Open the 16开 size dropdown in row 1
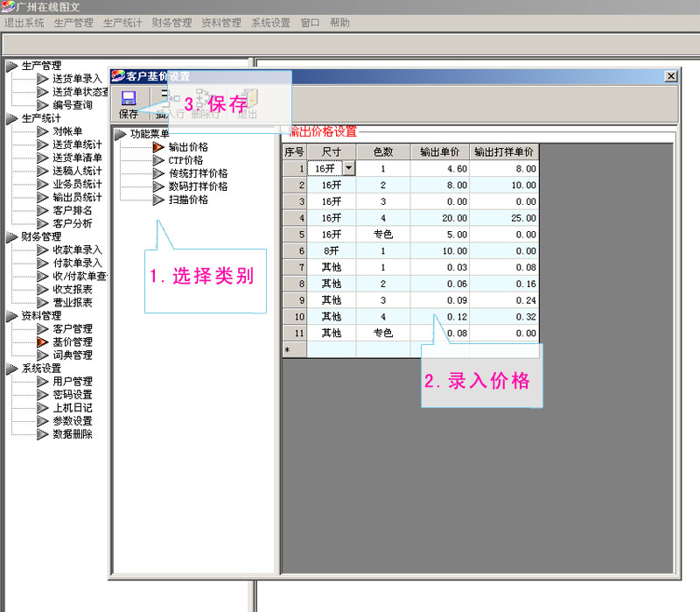Screen dimensions: 700x612 (348, 168)
